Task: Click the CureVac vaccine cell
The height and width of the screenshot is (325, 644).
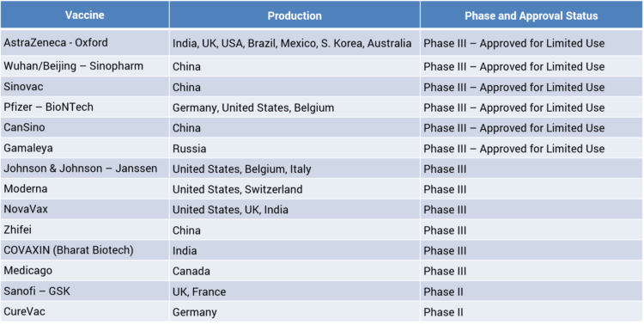Action: (x=85, y=311)
